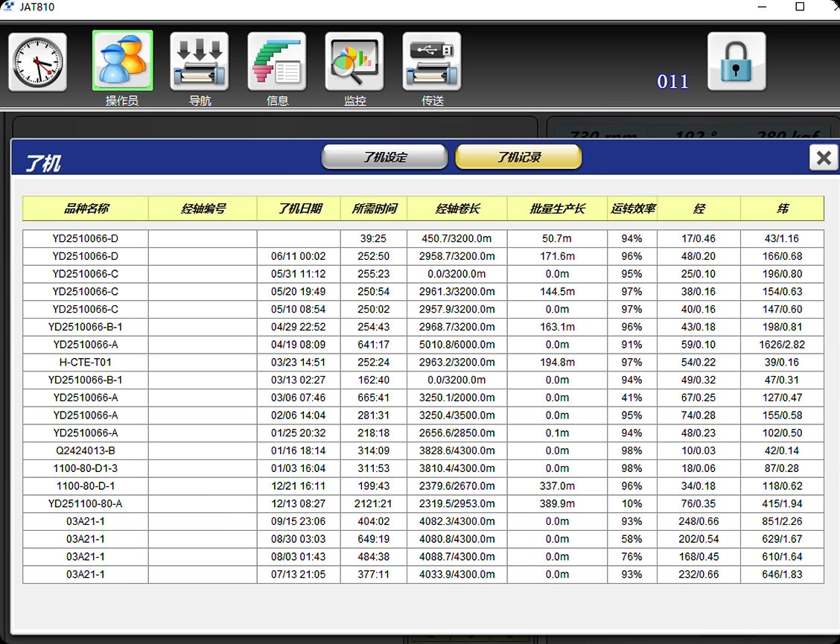Click the efficiency value 58%

tap(631, 539)
